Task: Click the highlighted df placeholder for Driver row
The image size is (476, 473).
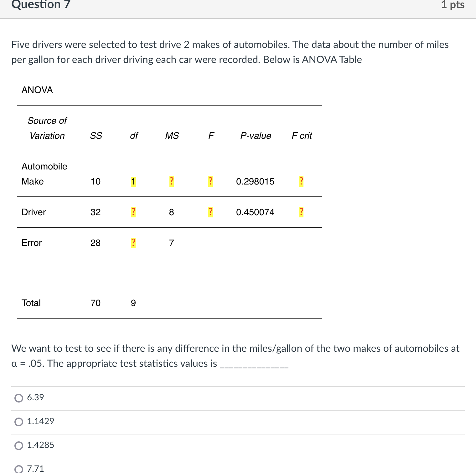Action: click(x=133, y=212)
